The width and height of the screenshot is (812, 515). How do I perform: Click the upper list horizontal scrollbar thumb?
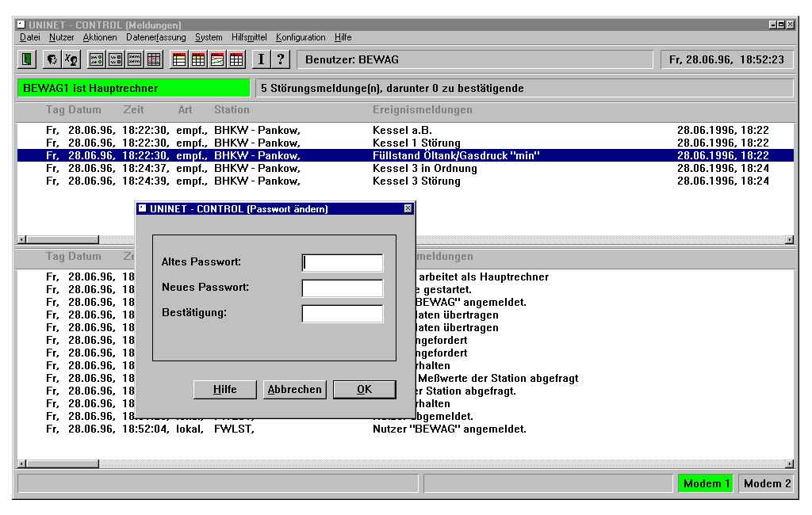click(62, 239)
